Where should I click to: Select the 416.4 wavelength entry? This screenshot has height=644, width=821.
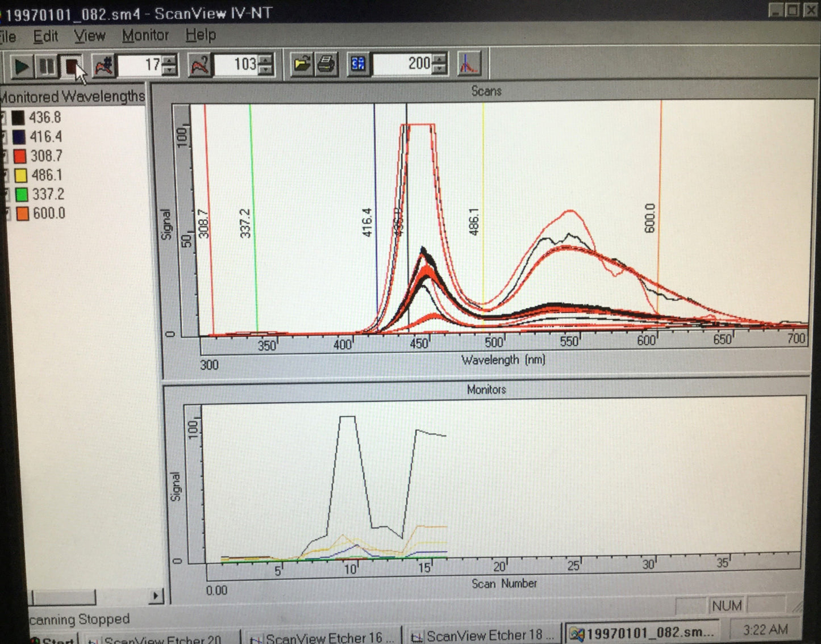tap(46, 137)
